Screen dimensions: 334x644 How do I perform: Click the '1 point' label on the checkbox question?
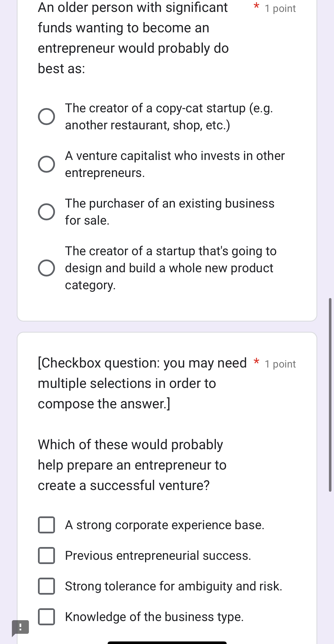tap(280, 364)
